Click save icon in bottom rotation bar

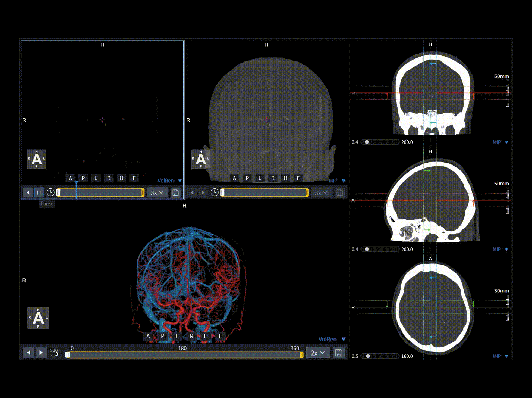[x=339, y=353]
